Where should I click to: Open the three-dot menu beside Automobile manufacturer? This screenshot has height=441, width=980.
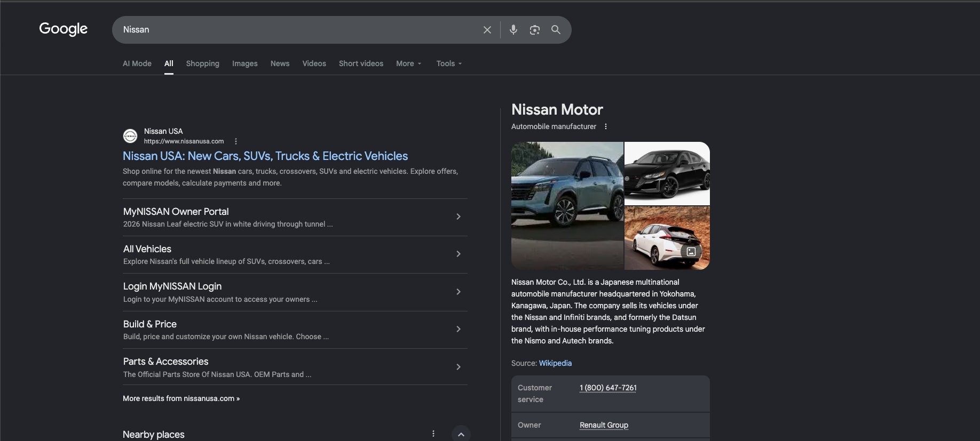[x=605, y=126]
